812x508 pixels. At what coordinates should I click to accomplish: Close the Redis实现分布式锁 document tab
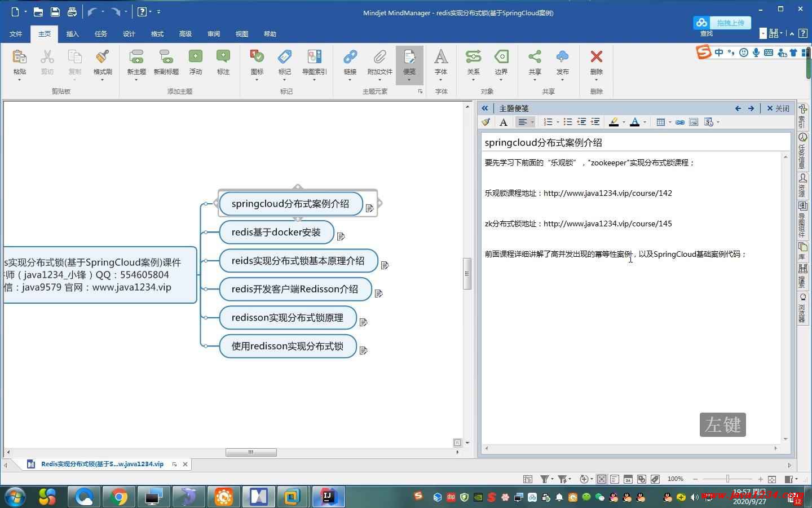(x=185, y=464)
